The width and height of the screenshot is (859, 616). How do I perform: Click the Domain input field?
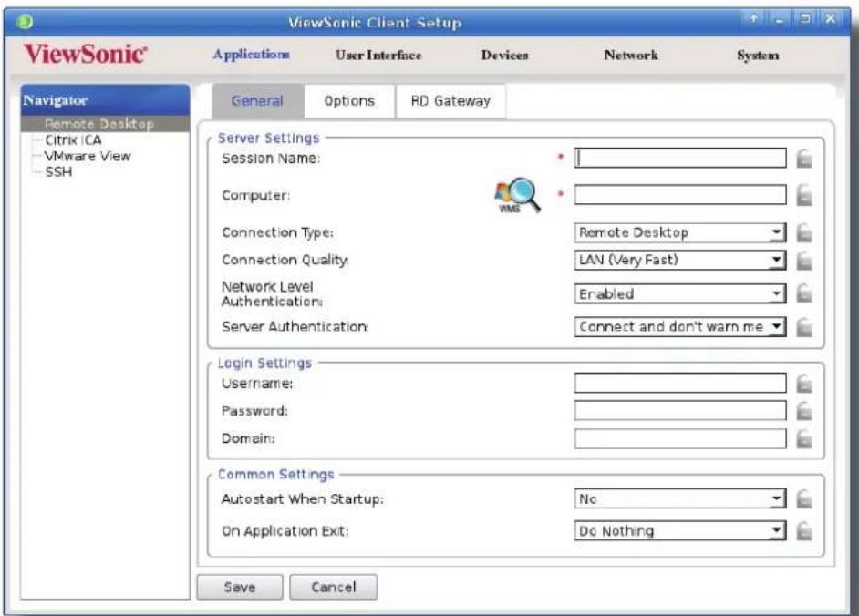click(680, 438)
